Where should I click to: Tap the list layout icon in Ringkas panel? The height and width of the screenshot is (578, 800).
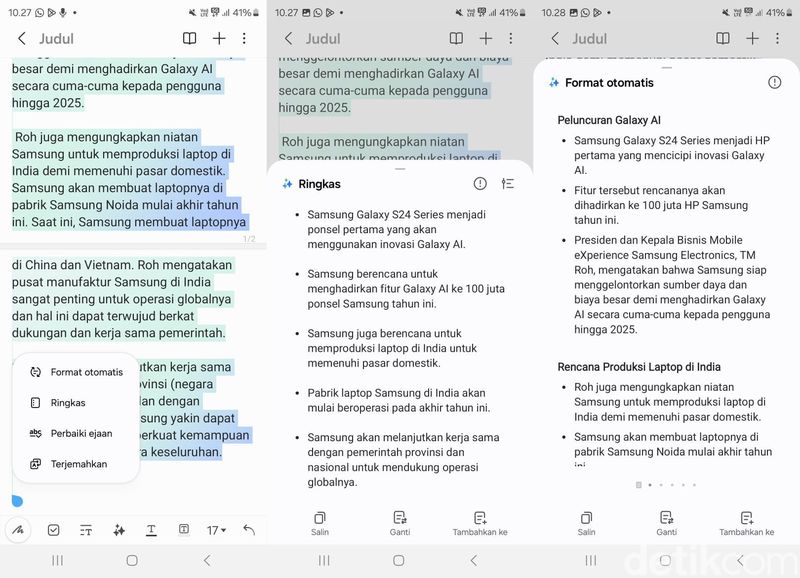pos(508,184)
